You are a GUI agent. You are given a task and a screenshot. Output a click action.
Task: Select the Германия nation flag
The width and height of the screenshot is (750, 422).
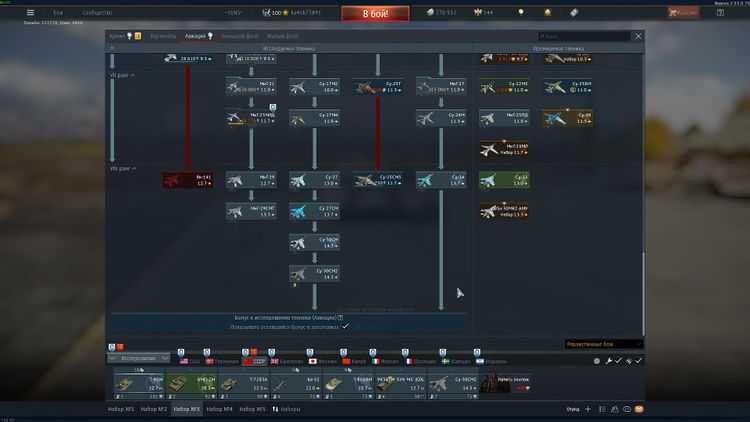222,360
